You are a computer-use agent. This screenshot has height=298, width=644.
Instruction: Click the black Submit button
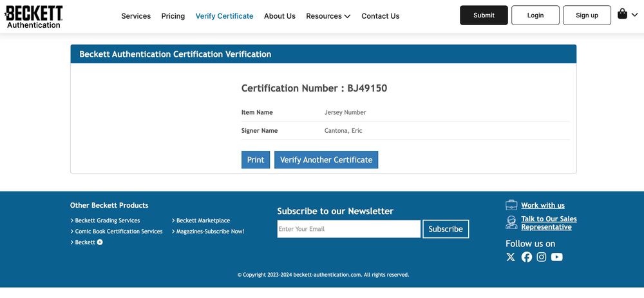[484, 15]
